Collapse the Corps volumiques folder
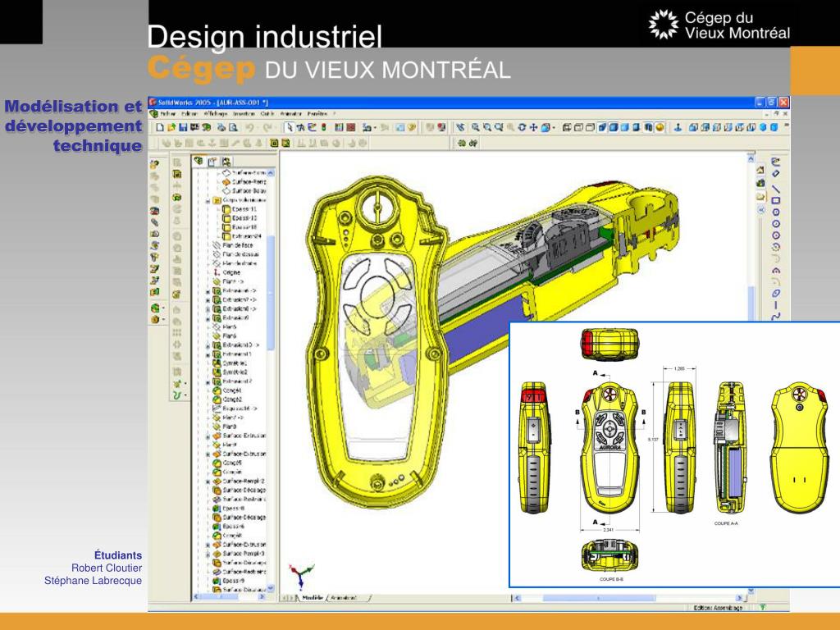 click(208, 200)
